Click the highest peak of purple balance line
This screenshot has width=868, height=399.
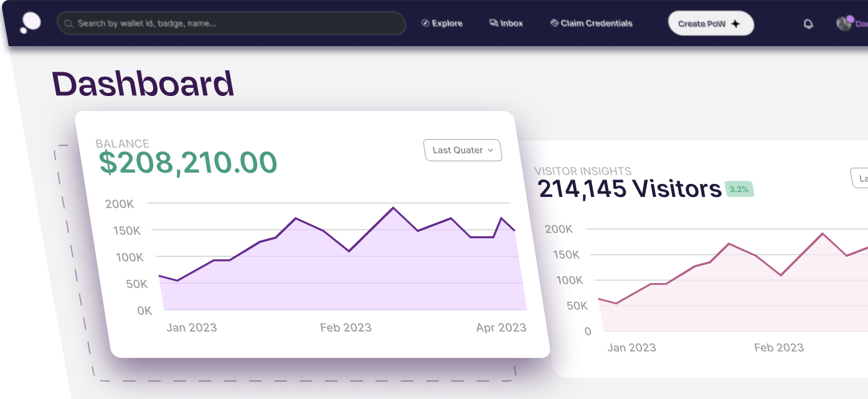click(x=393, y=208)
